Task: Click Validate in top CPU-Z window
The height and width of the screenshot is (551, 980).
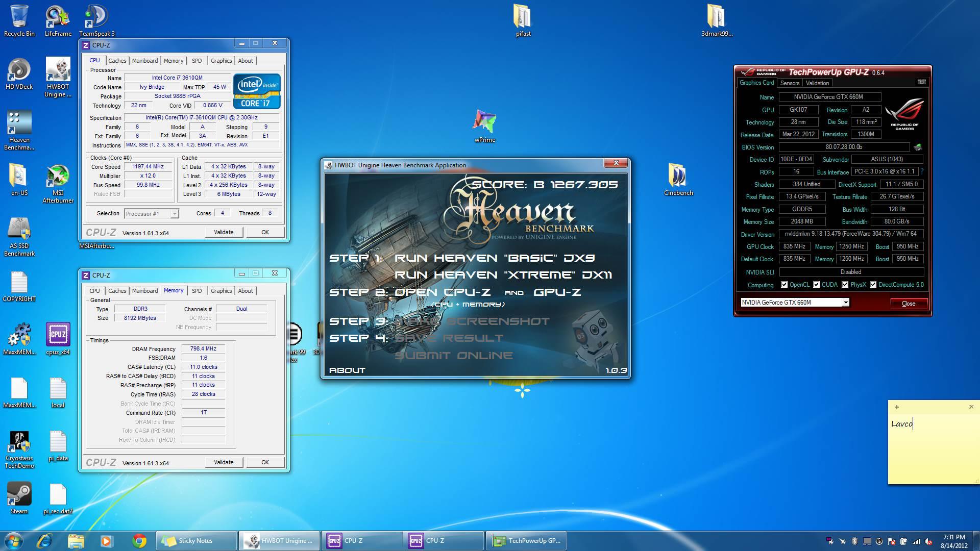Action: coord(224,232)
